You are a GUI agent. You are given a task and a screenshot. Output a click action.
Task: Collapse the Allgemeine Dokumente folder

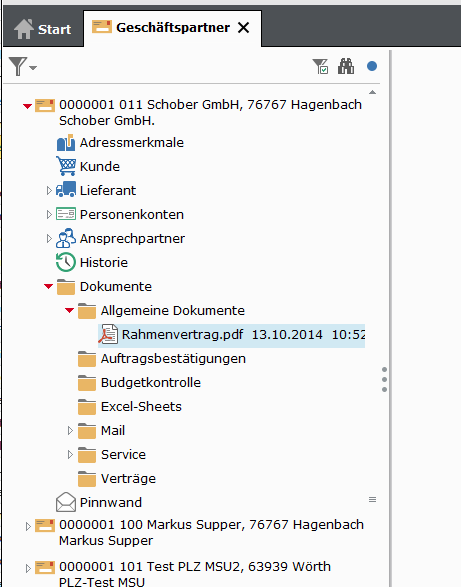click(x=69, y=310)
